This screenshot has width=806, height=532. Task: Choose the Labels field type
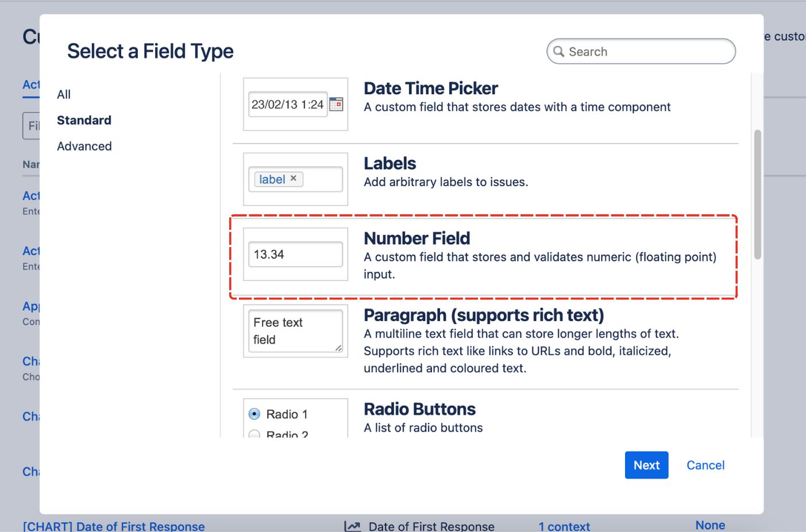point(389,164)
